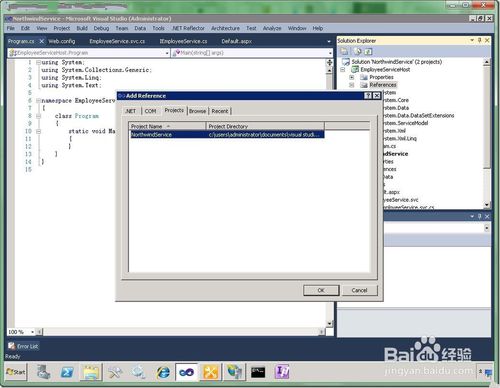500x388 pixels.
Task: Click the Error List icon
Action: pyautogui.click(x=12, y=346)
